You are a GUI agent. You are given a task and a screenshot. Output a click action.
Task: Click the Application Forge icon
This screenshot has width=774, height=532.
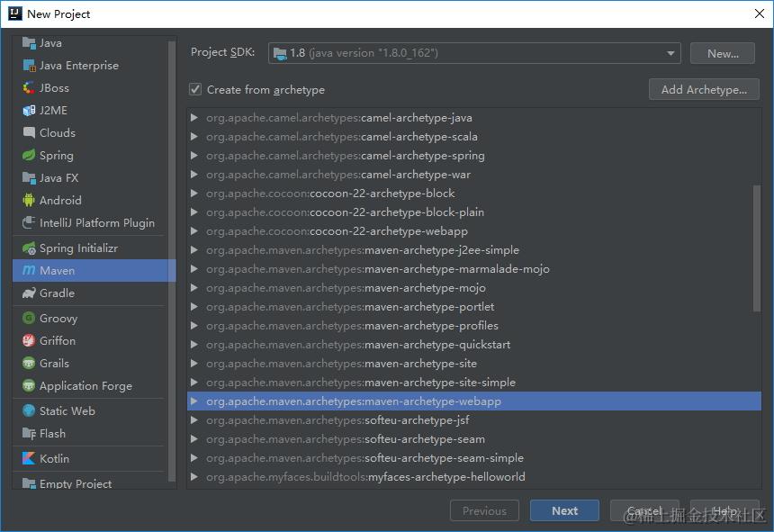click(x=29, y=385)
